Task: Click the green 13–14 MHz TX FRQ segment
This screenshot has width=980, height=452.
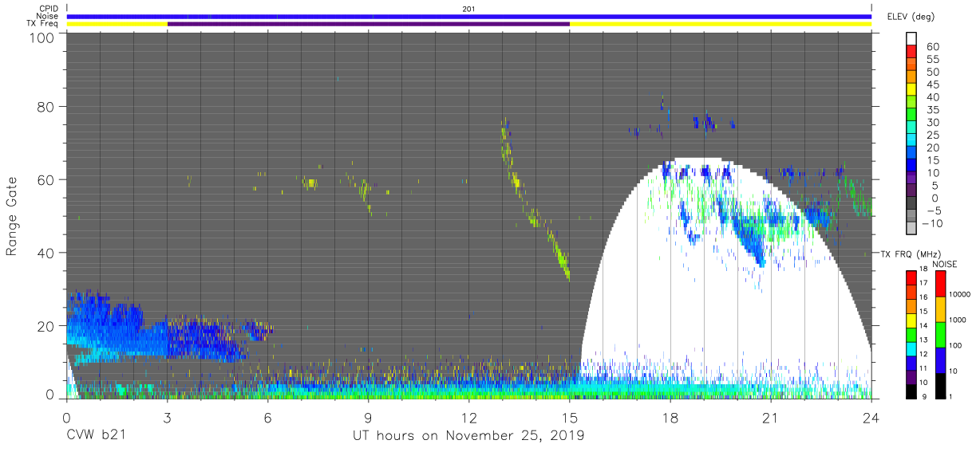Action: [911, 334]
